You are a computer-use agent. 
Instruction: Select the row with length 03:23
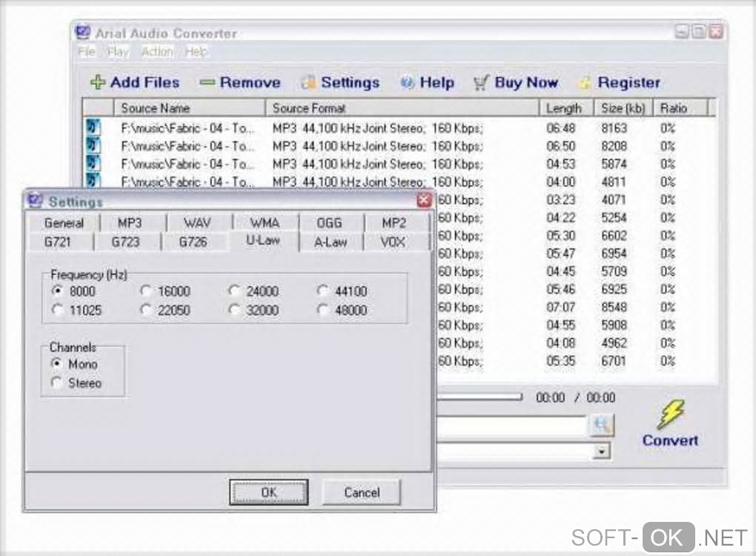(x=577, y=199)
